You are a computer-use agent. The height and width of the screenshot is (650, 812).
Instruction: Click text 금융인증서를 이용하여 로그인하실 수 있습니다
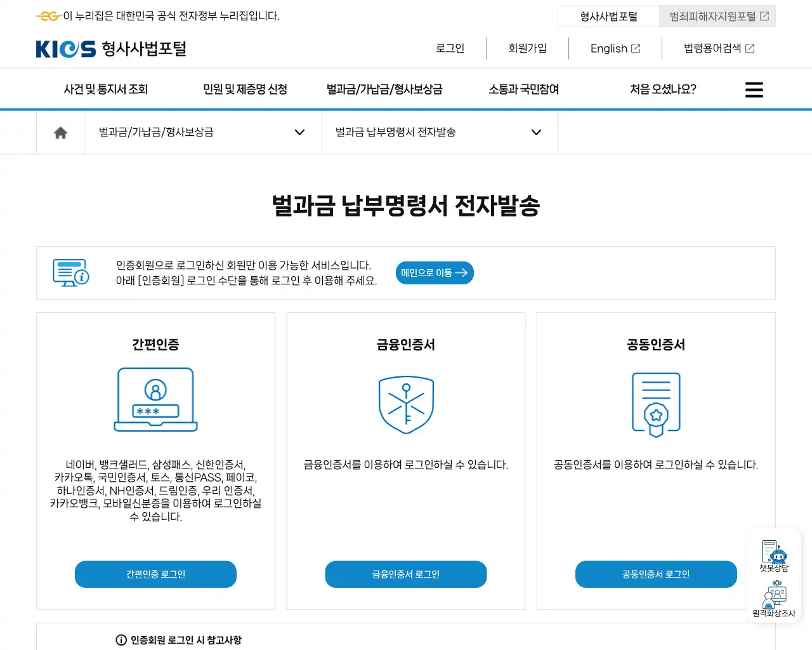pos(406,465)
